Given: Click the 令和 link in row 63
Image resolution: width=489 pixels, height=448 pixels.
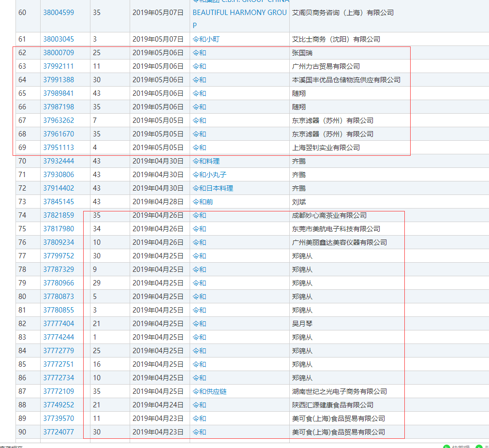Looking at the screenshot, I should coord(199,66).
